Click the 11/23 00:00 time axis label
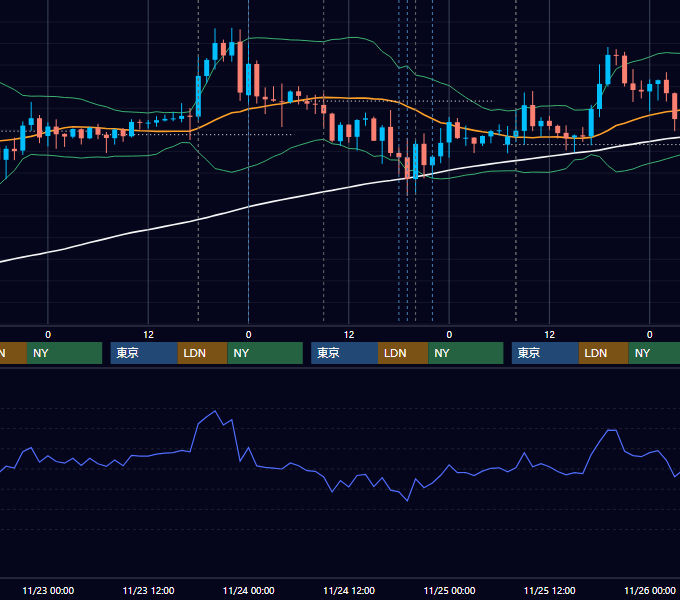 (48, 590)
